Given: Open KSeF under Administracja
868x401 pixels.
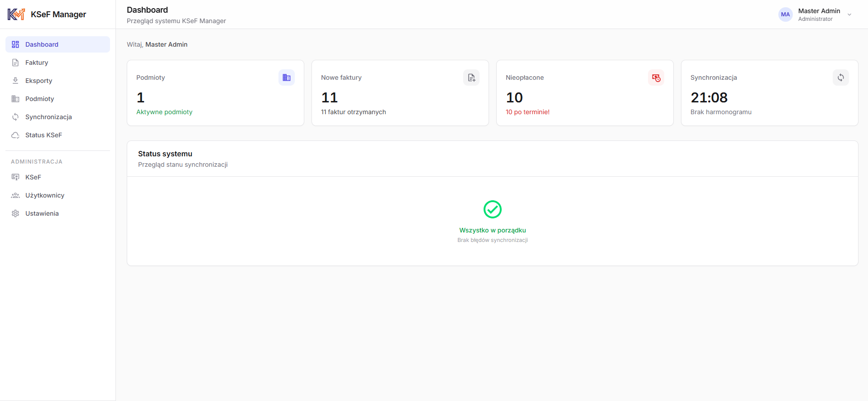Looking at the screenshot, I should coord(58,177).
